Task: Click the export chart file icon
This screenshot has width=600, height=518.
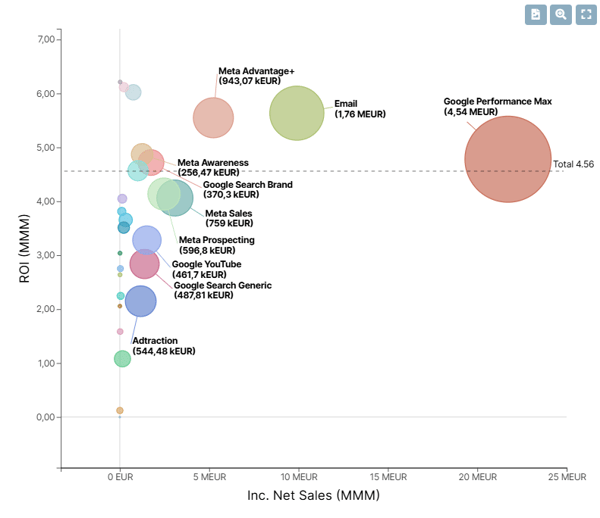Action: (x=535, y=15)
